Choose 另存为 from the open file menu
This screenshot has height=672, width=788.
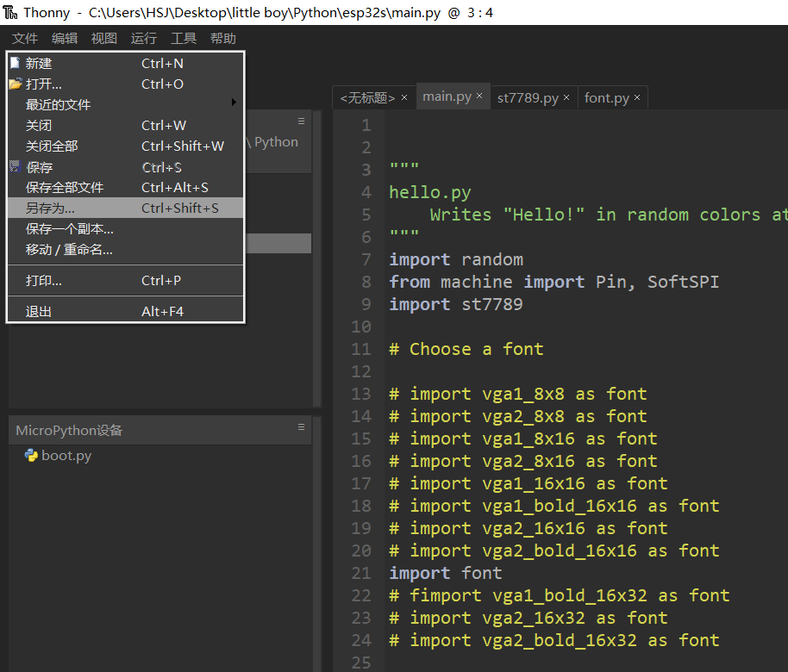pos(55,208)
